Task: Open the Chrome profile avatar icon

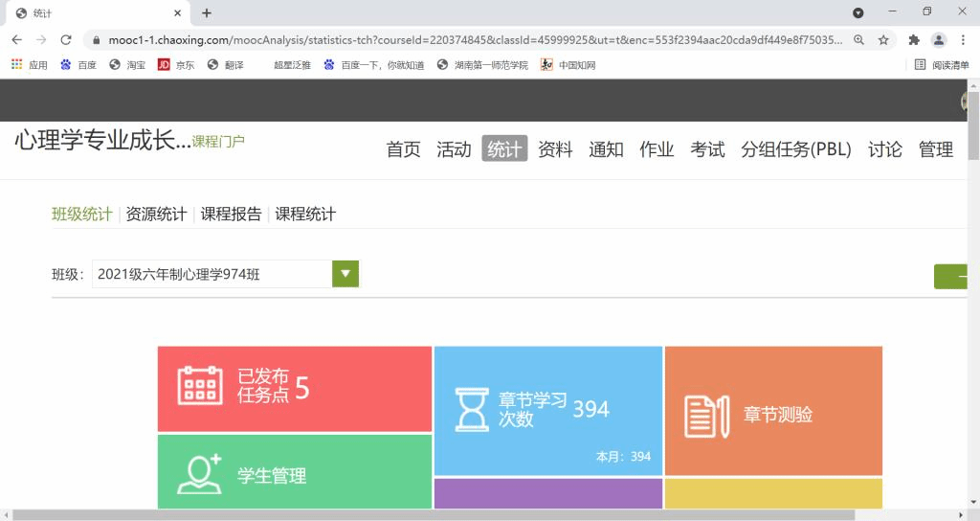Action: tap(939, 40)
